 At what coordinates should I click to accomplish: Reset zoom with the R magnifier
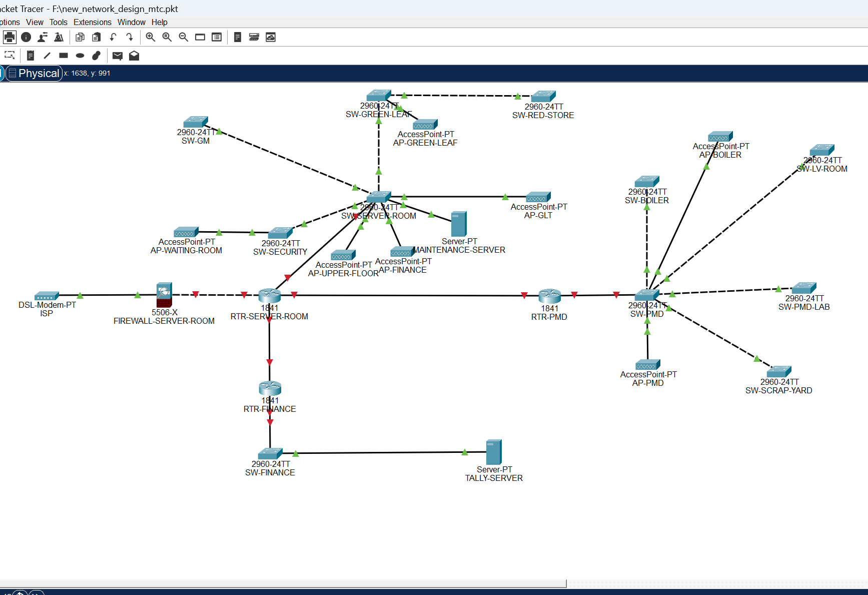[167, 37]
